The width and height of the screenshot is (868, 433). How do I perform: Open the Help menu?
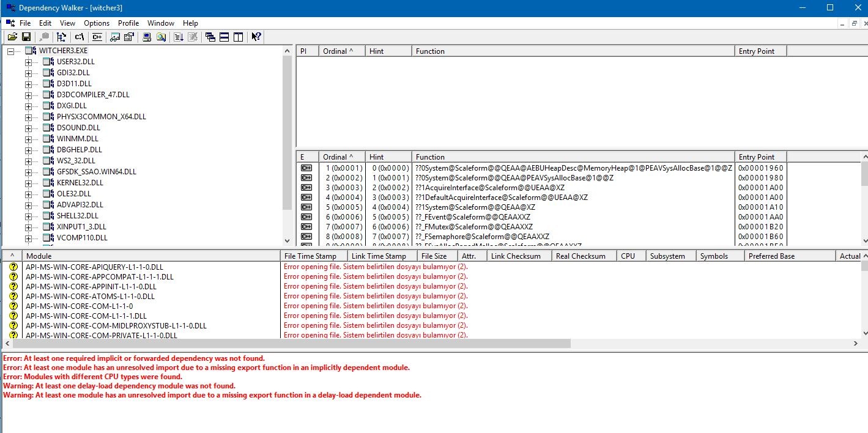pos(191,23)
